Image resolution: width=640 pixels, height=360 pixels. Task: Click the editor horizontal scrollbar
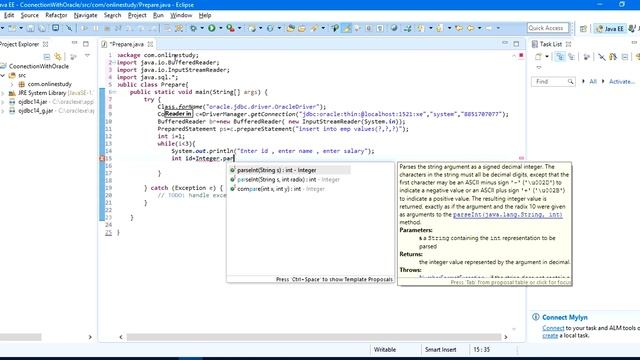[313, 337]
